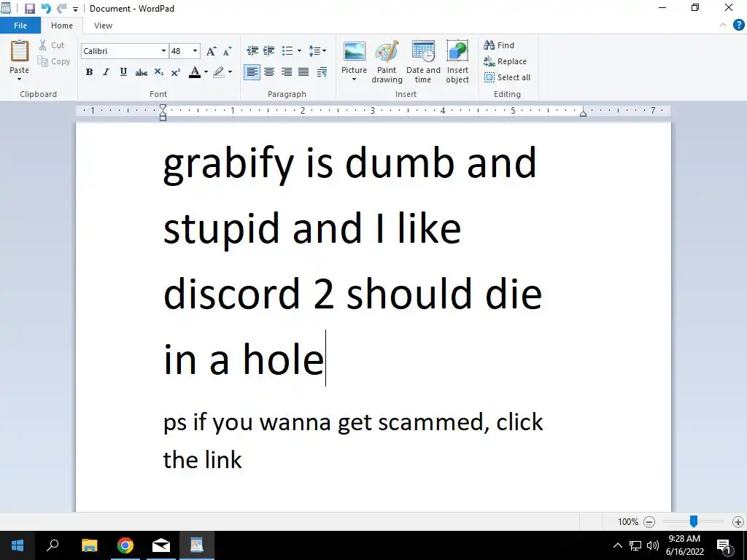Viewport: 747px width, 560px height.
Task: Click the zoom slider handle
Action: click(694, 521)
